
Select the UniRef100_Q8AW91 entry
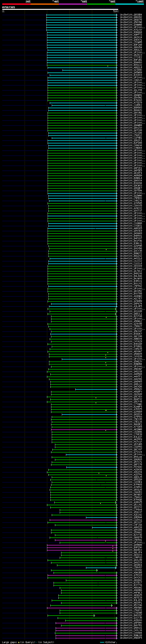(x=131, y=95)
